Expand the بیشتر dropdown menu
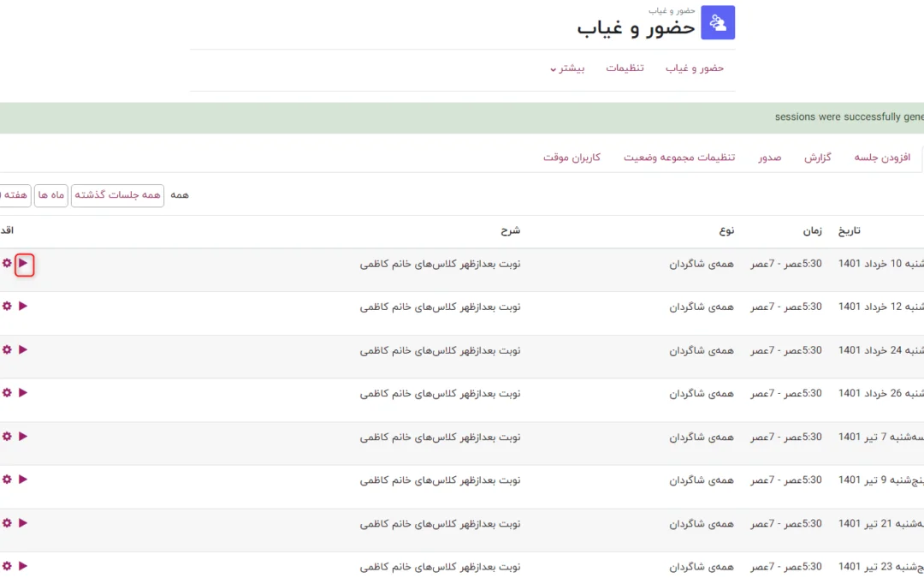 point(571,69)
